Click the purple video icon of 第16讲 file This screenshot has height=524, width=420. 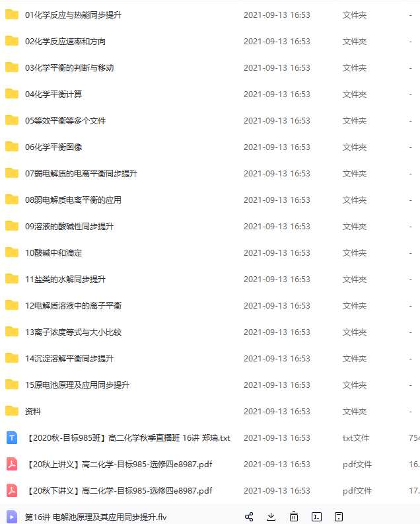click(x=12, y=517)
